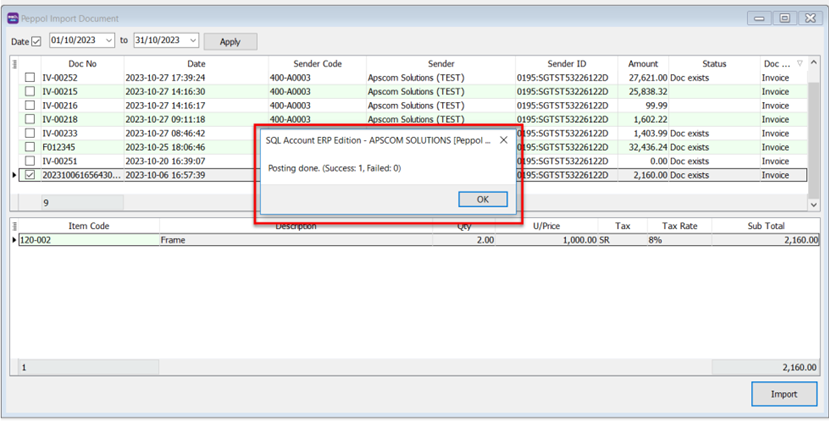Uncheck the selected 202310061656430 row checkbox
This screenshot has height=422, width=829.
pyautogui.click(x=29, y=175)
